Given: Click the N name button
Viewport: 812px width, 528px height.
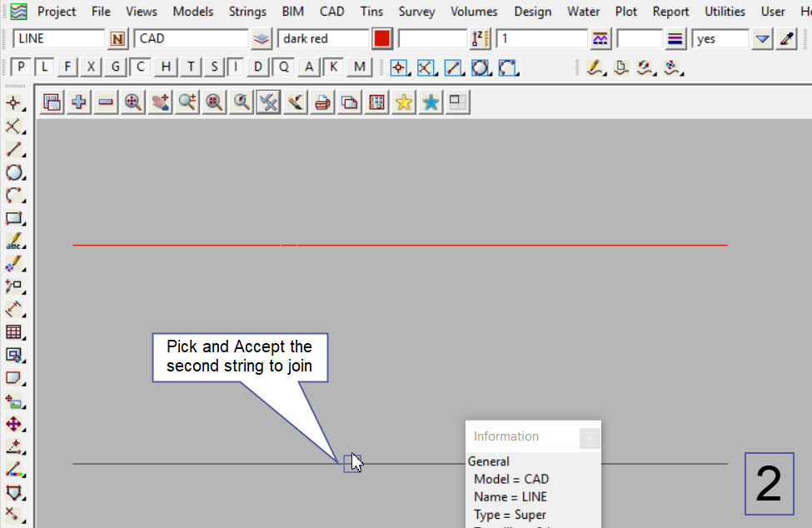Looking at the screenshot, I should (118, 39).
